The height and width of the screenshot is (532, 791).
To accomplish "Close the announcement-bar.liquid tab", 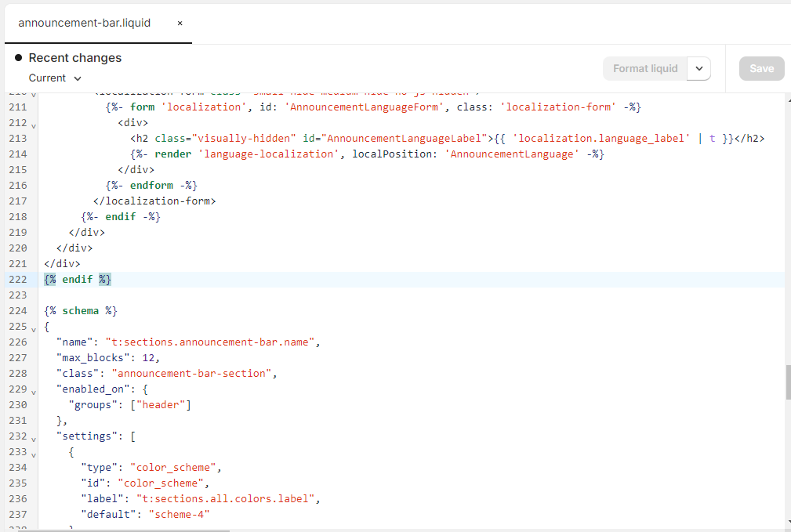I will (x=180, y=24).
